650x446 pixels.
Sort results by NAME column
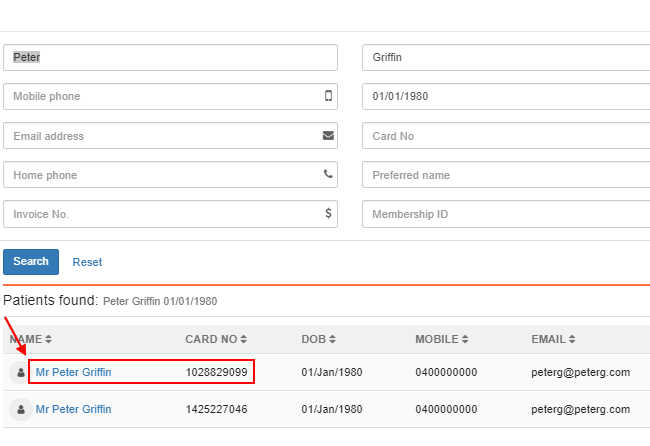30,339
